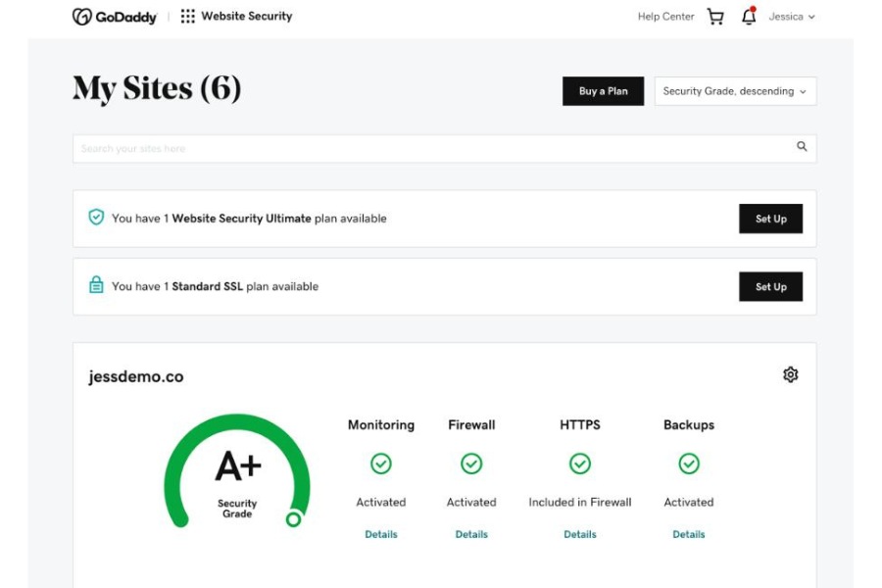Click Activated status under Monitoring
882x588 pixels.
coord(381,502)
